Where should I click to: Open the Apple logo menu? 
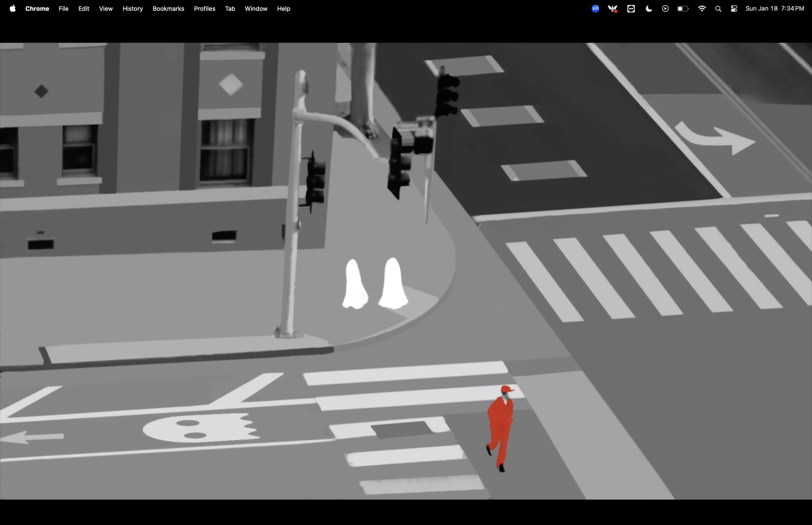(13, 8)
